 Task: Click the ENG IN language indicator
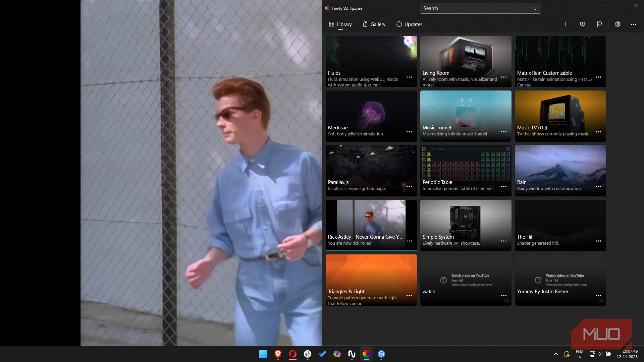coord(580,354)
